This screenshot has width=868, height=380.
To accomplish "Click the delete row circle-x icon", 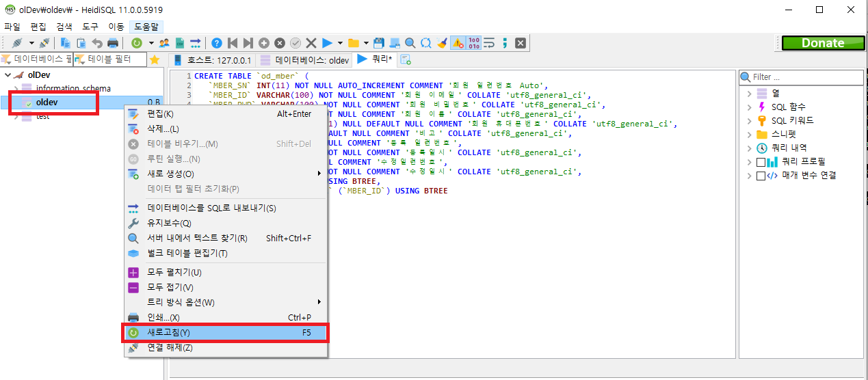I will click(x=280, y=42).
